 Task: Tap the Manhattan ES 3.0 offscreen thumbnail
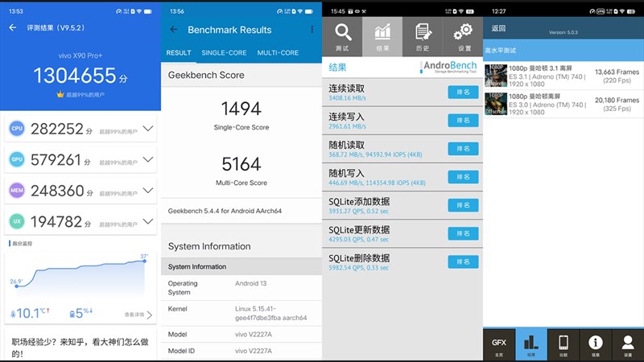click(x=496, y=104)
